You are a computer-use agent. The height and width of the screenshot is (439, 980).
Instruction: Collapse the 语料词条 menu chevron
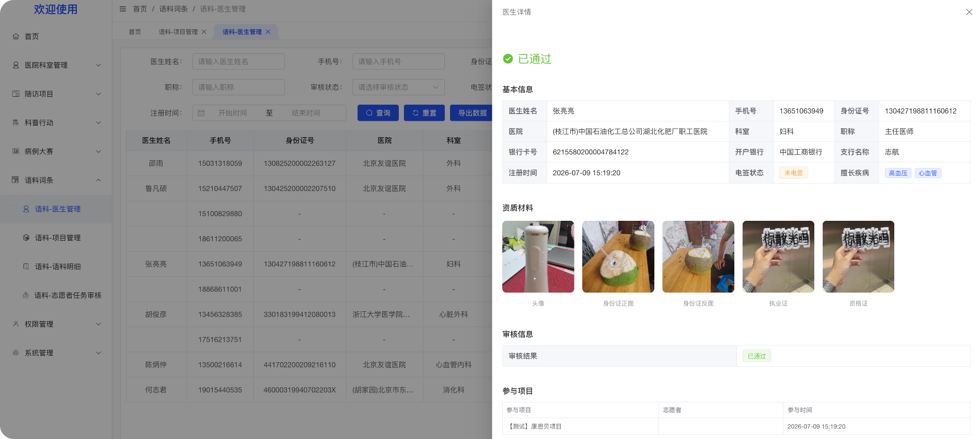click(x=98, y=180)
